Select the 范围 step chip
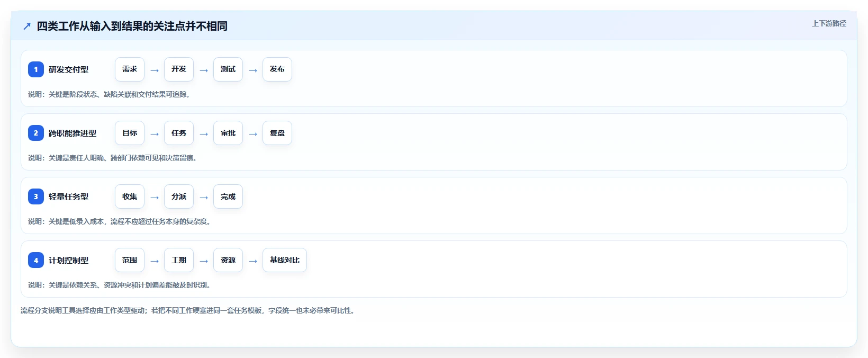The image size is (868, 358). [x=130, y=260]
